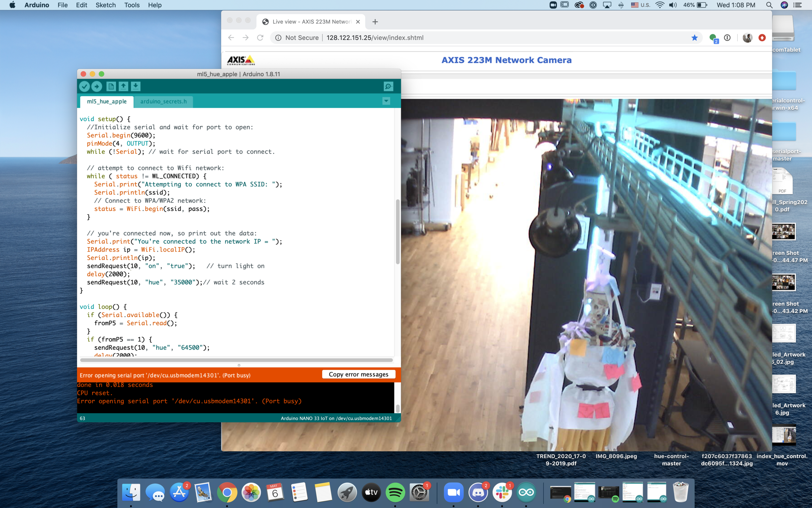Viewport: 812px width, 508px height.
Task: Open Spotify from the Dock
Action: (395, 492)
